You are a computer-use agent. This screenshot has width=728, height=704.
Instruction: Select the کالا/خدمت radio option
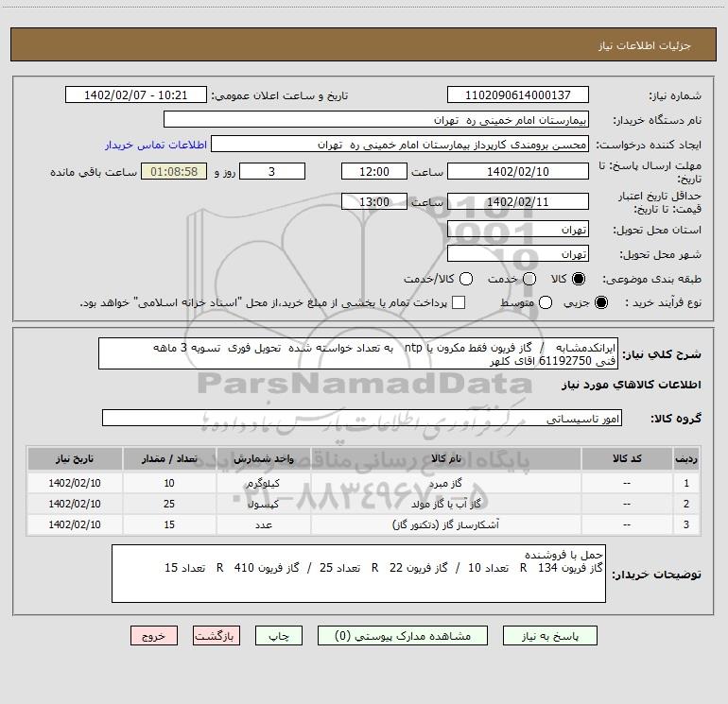click(466, 279)
